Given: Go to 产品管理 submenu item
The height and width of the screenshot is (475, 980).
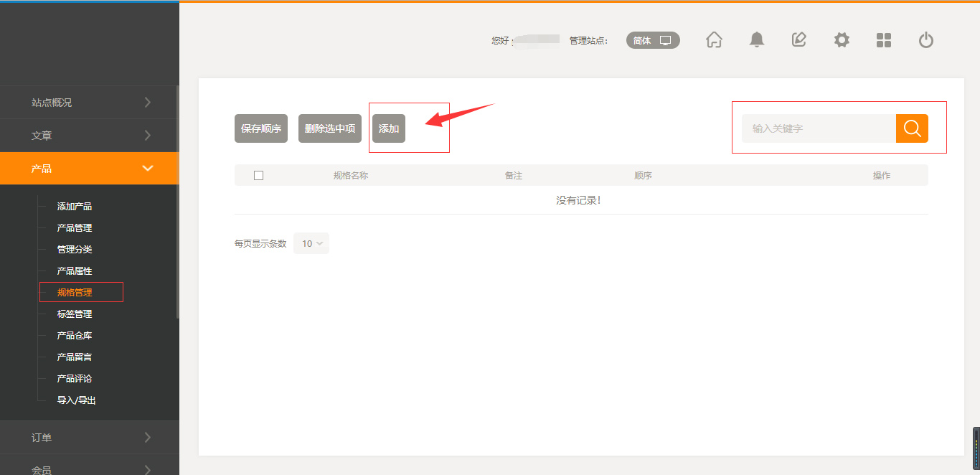Looking at the screenshot, I should [75, 228].
